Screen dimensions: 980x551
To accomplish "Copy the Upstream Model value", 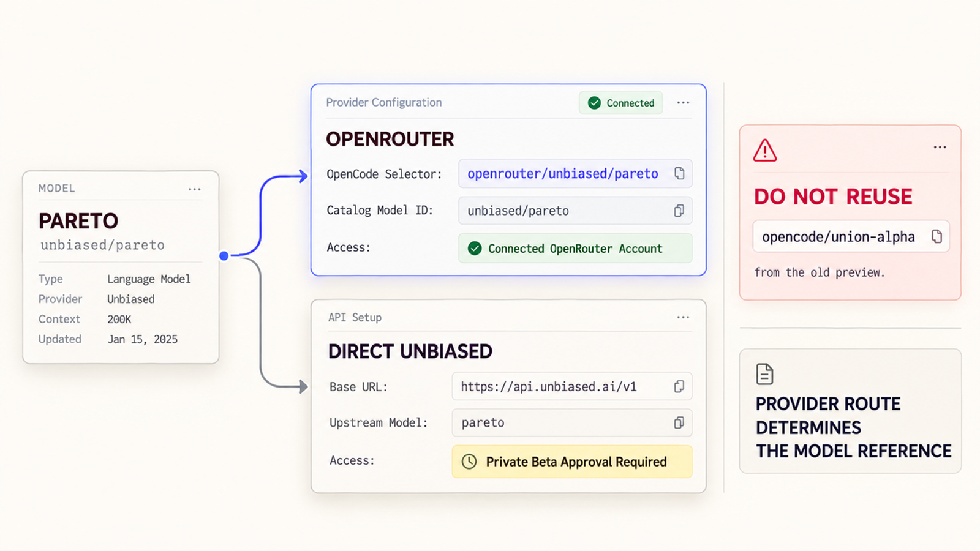I will 679,422.
